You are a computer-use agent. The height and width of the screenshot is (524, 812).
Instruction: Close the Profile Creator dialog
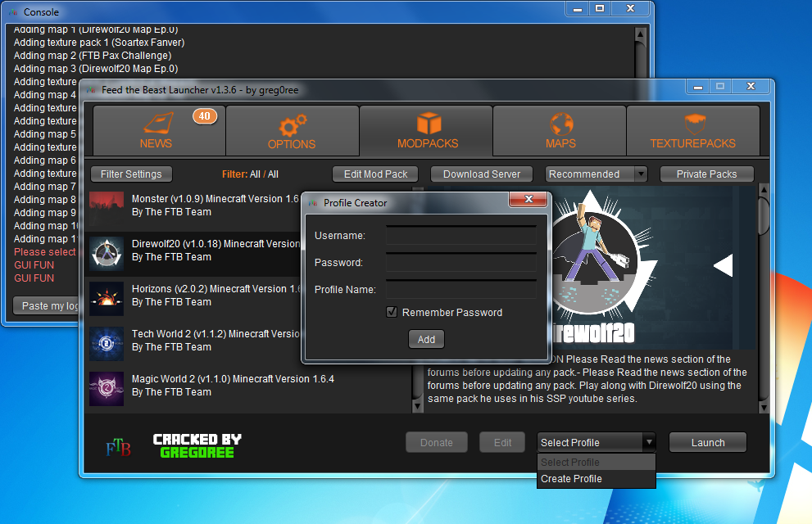point(528,199)
